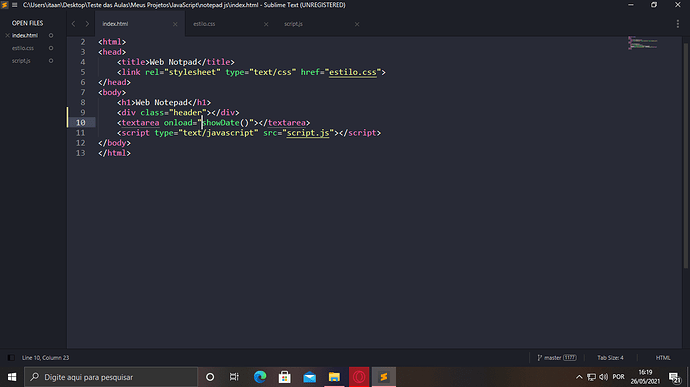
Task: Close the estilo.css tab
Action: (266, 24)
